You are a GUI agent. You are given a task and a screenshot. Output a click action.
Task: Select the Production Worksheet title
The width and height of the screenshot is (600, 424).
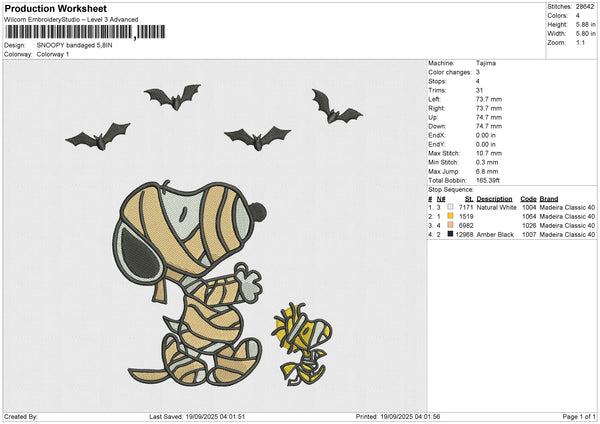pos(55,8)
